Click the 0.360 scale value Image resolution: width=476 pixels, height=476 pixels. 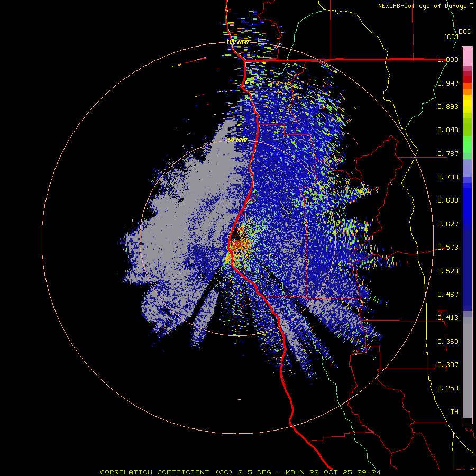tap(448, 342)
